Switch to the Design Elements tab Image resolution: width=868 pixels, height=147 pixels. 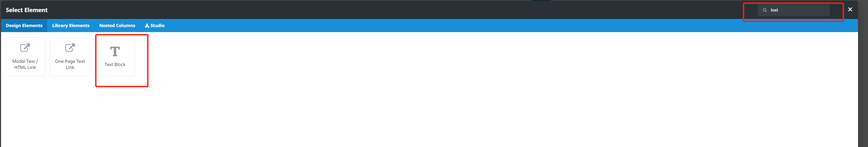tap(24, 26)
